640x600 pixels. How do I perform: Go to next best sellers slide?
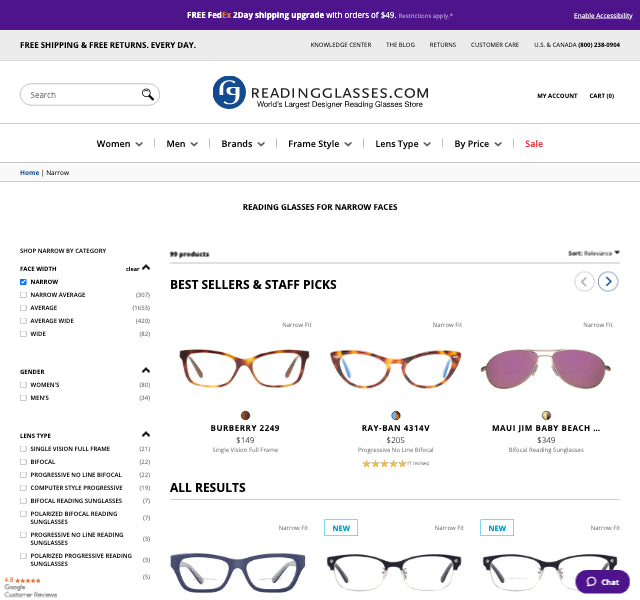(x=608, y=281)
